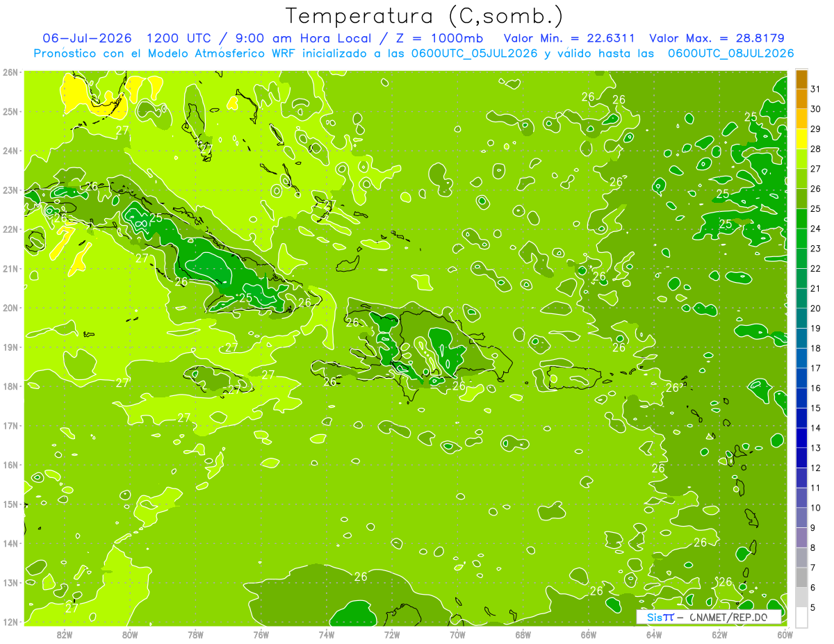Click the '72W' longitude axis label
This screenshot has height=644, width=834.
(x=392, y=634)
